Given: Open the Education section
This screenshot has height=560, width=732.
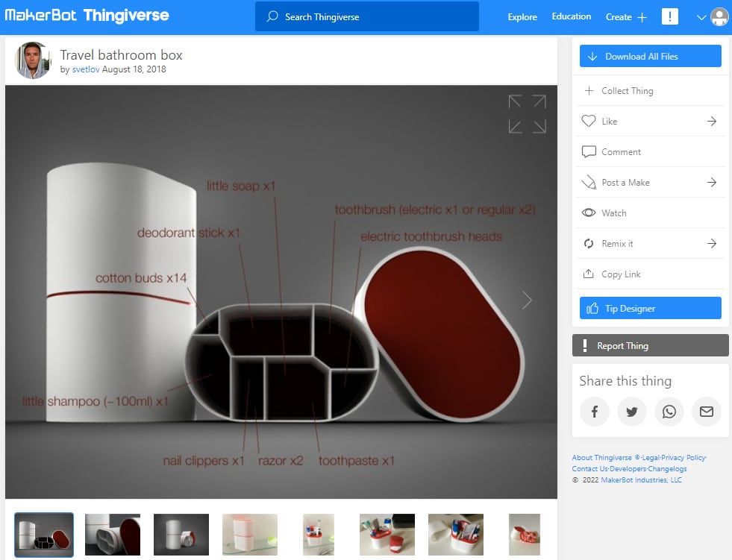Looking at the screenshot, I should click(571, 16).
